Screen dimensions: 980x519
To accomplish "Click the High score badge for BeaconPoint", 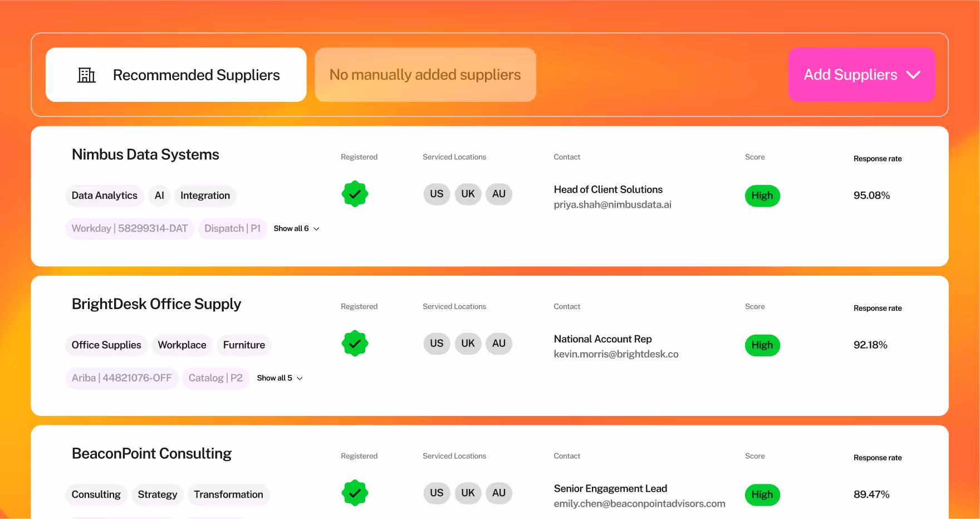I will [x=762, y=494].
